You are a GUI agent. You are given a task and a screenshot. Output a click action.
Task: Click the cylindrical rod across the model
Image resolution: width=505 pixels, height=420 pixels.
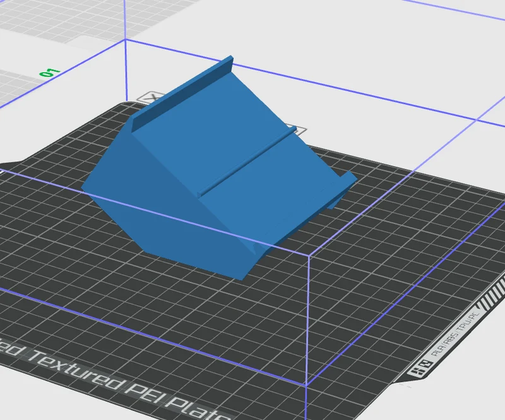246,161
